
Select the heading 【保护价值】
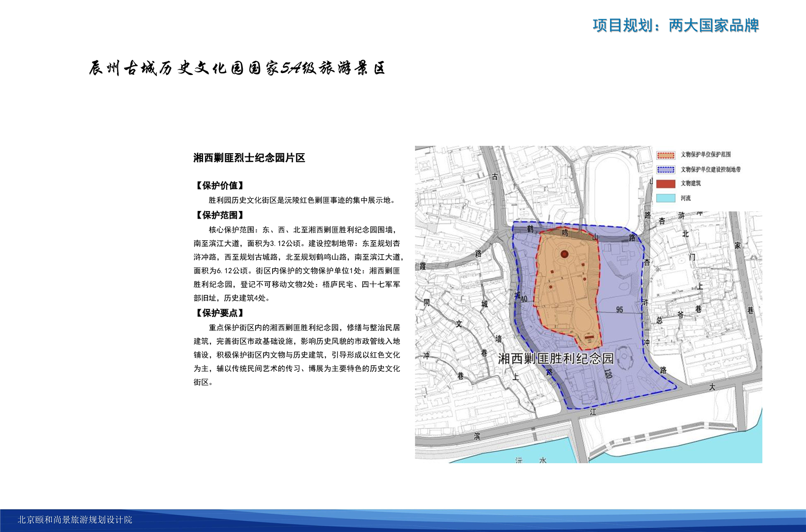coord(220,185)
